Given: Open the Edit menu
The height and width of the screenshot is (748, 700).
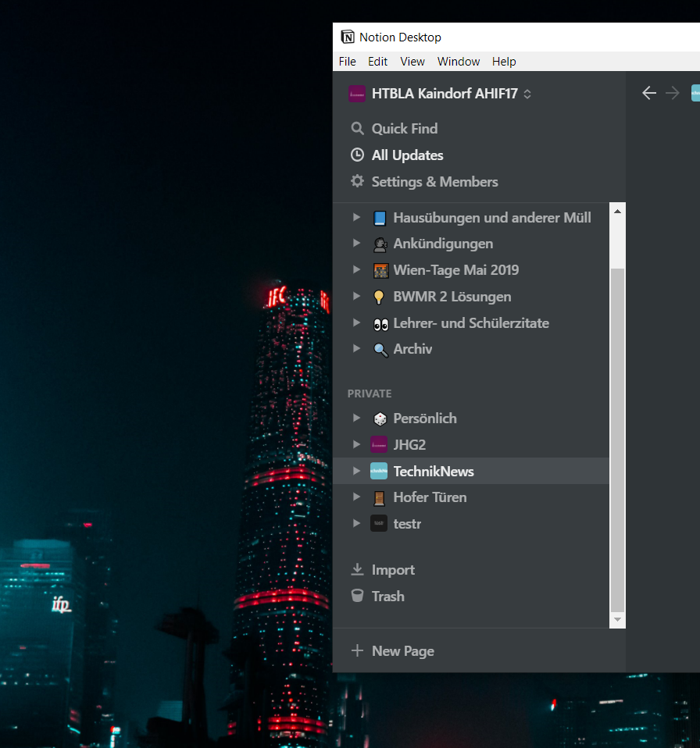Looking at the screenshot, I should coord(377,62).
